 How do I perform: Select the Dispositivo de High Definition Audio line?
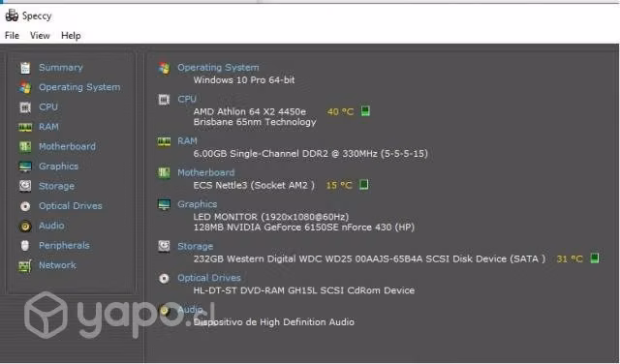point(273,322)
